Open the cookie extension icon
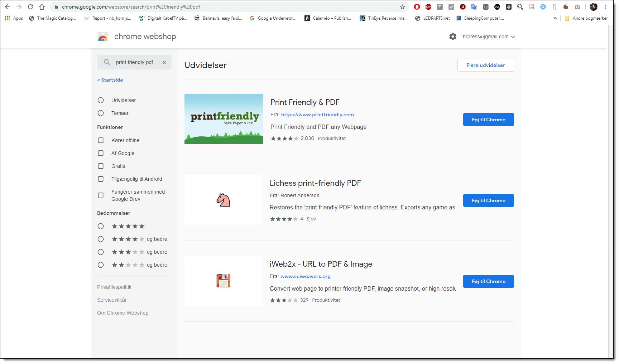The image size is (619, 364). point(566,7)
